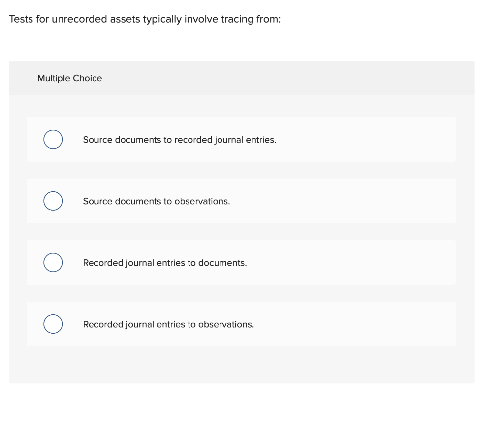Click the 'Multiple Choice' header label
The width and height of the screenshot is (504, 429).
[70, 78]
